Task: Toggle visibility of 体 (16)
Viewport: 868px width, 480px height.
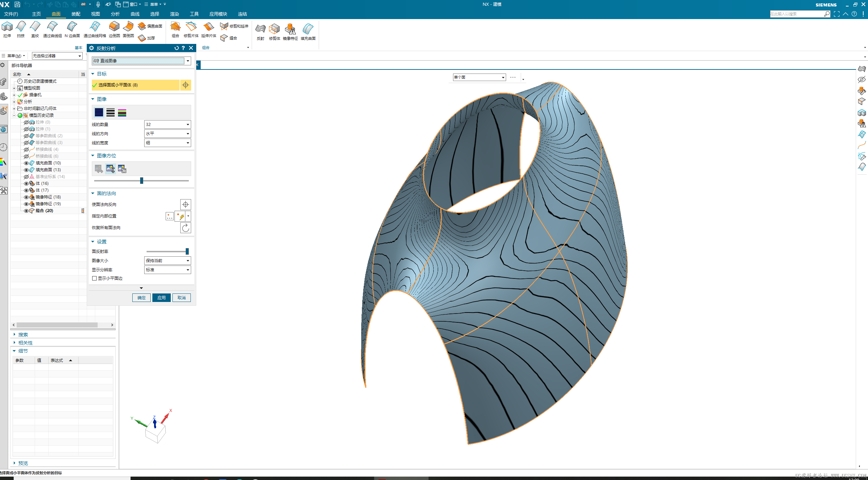Action: [26, 183]
